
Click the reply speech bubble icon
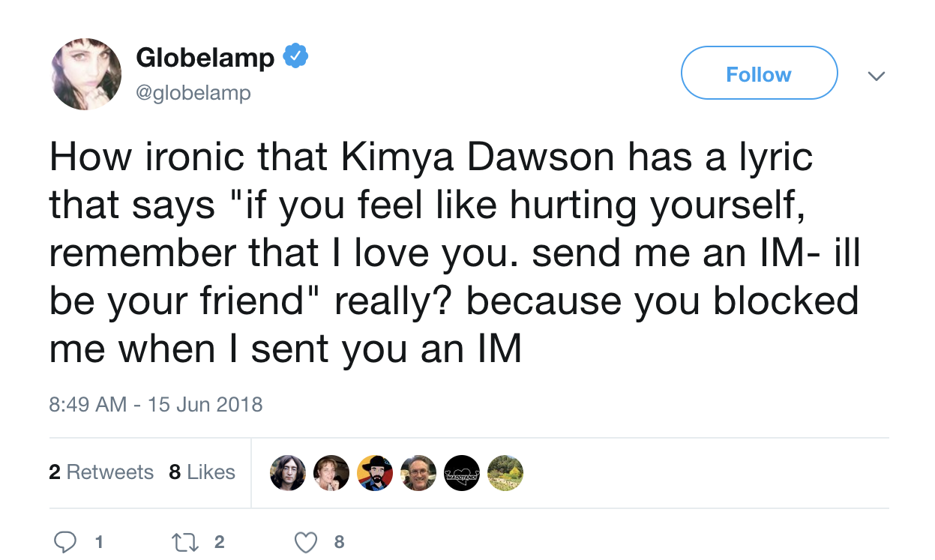(x=66, y=541)
